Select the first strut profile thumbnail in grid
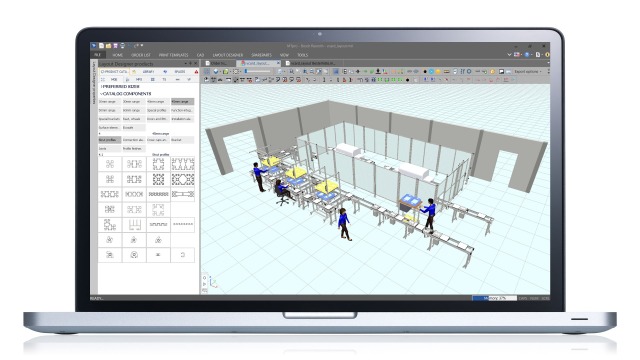The height and width of the screenshot is (360, 640). tap(110, 164)
